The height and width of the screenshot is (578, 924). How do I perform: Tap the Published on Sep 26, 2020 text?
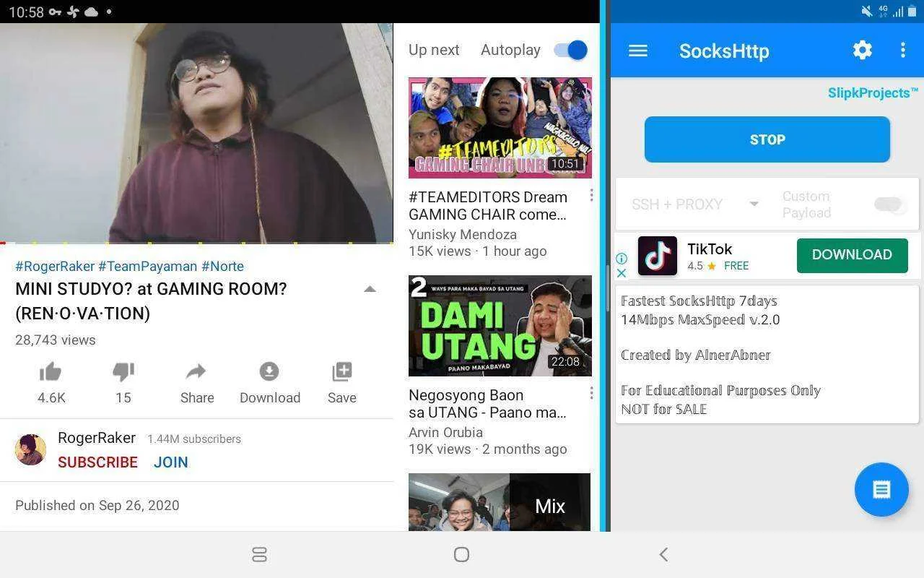97,506
